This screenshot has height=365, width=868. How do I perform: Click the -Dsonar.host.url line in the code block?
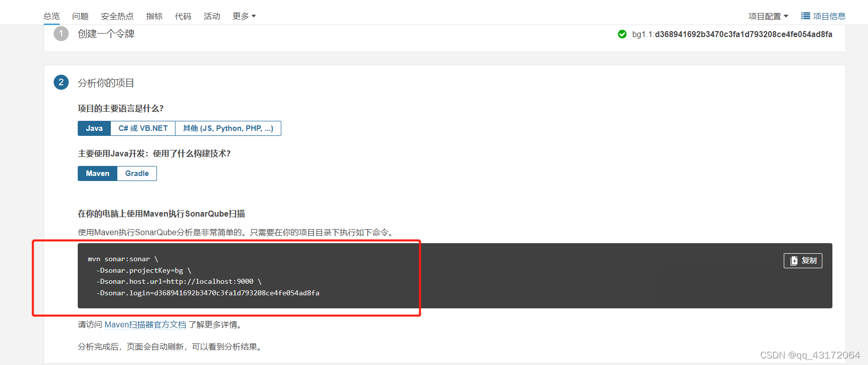[x=179, y=281]
